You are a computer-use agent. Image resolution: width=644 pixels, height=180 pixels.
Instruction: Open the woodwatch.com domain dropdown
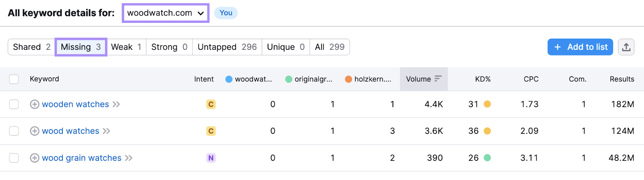(165, 13)
